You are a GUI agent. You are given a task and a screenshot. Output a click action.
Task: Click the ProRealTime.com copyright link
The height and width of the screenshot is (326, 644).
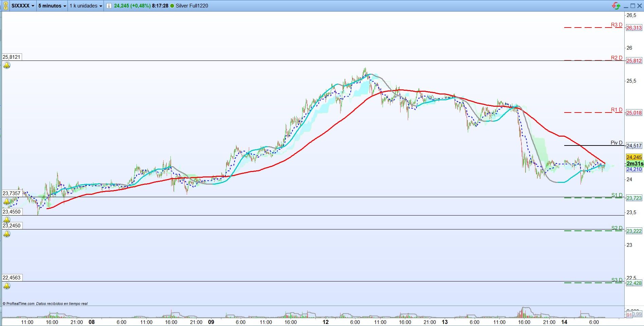tap(18, 304)
